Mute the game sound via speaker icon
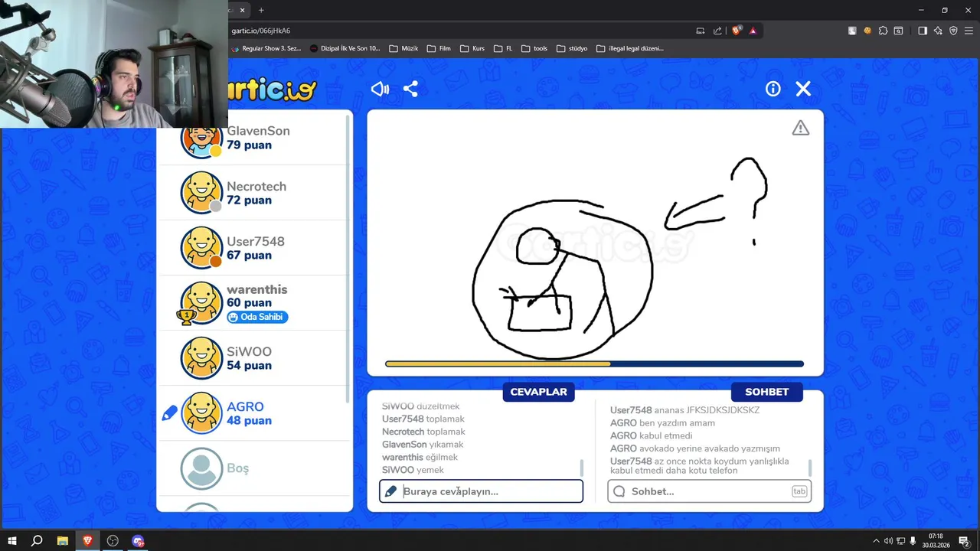Screen dimensions: 980x551 tap(380, 89)
